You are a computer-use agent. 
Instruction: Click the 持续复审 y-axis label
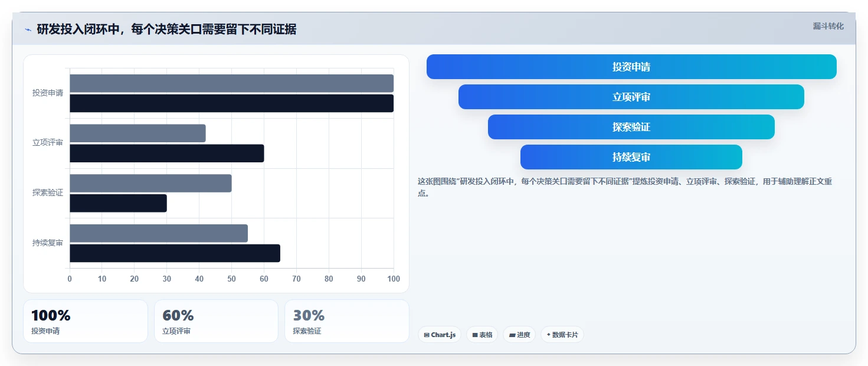[48, 243]
